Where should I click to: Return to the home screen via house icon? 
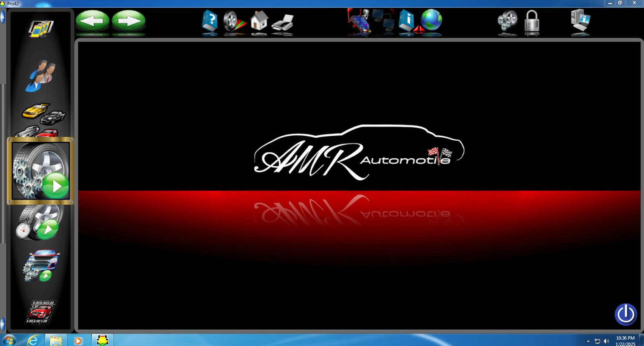[x=259, y=21]
